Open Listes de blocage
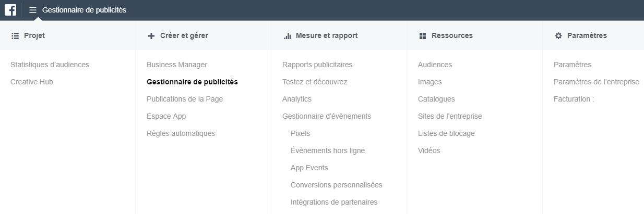 446,133
